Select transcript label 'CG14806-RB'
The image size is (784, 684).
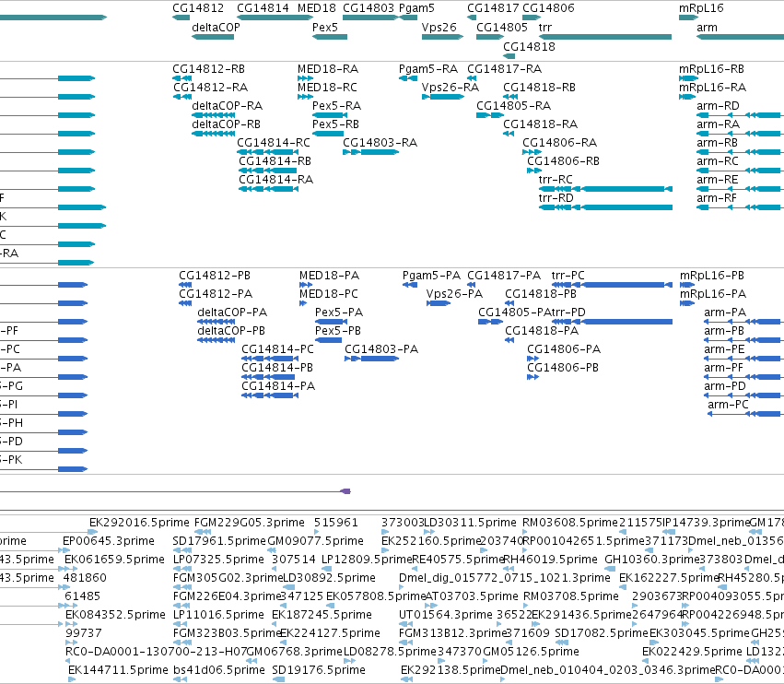pyautogui.click(x=563, y=161)
